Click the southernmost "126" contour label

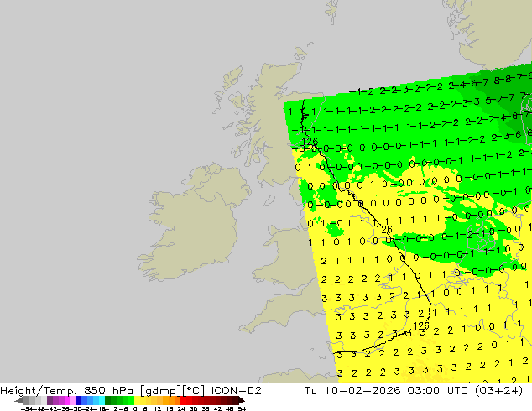[421, 326]
